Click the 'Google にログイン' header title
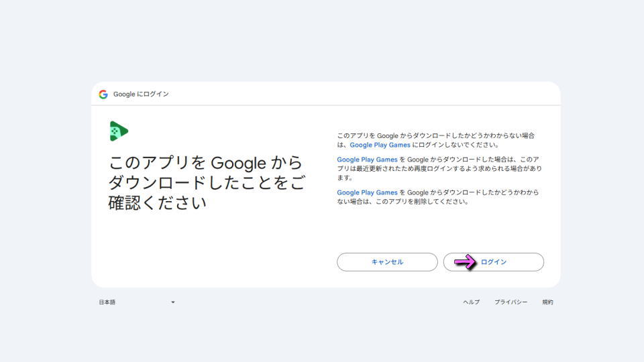Viewport: 644px width, 362px height. point(141,94)
